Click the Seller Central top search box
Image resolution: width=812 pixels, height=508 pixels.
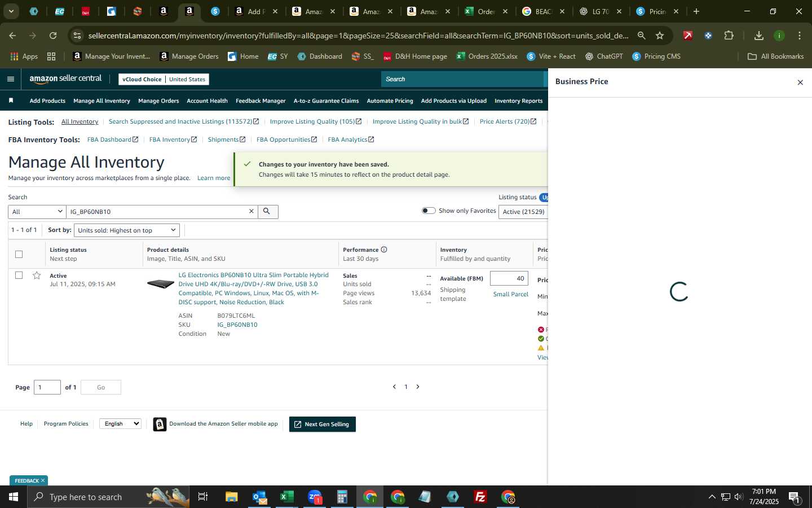(462, 79)
